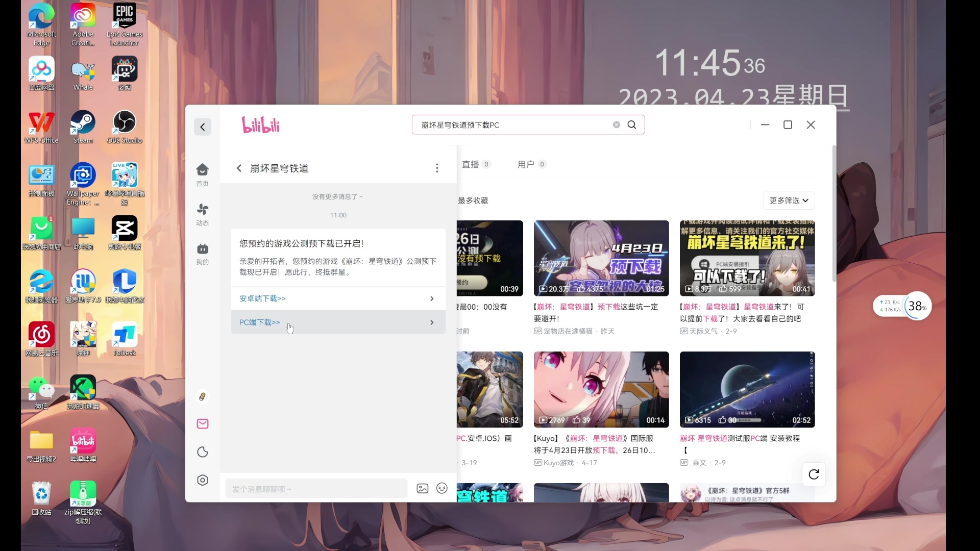Open 联想应用商店 desktop shortcut

tap(41, 233)
